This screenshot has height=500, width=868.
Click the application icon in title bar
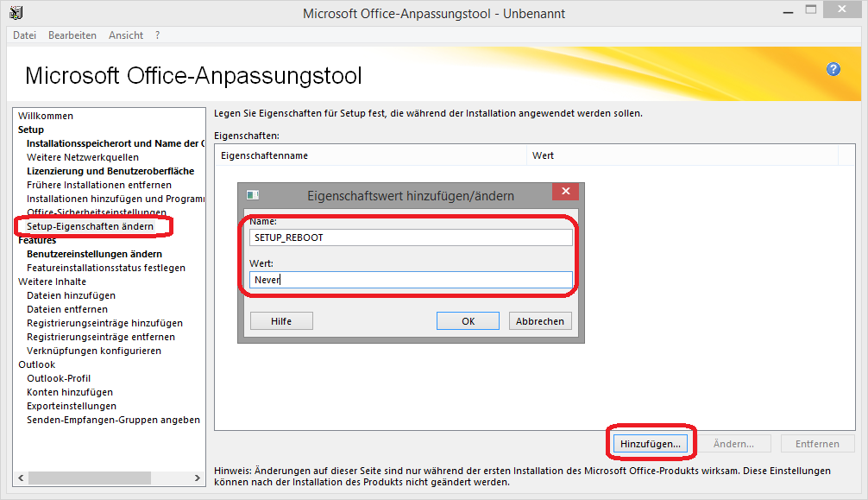16,12
